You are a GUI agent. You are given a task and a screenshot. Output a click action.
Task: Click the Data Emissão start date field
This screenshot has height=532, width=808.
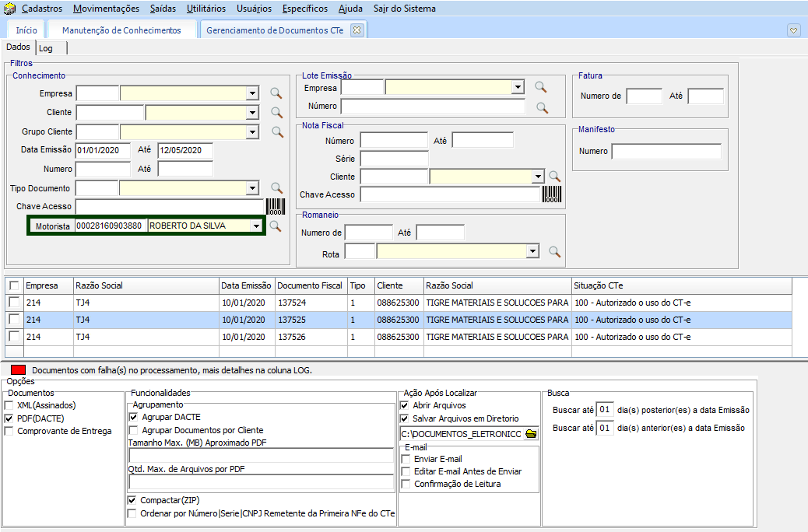click(x=104, y=150)
